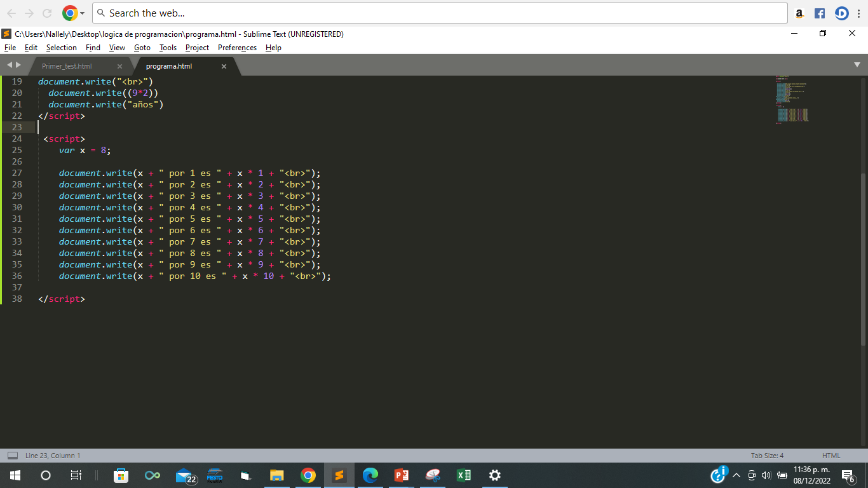
Task: Close the programa.html tab
Action: 224,66
